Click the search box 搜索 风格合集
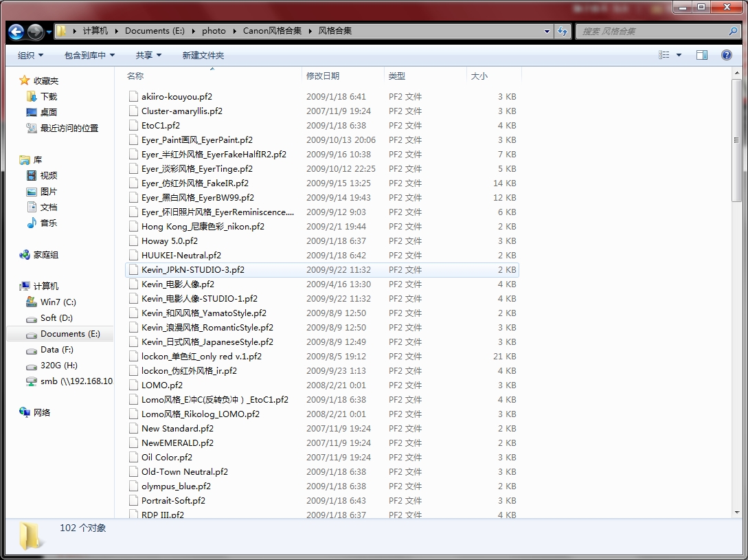 click(x=653, y=31)
